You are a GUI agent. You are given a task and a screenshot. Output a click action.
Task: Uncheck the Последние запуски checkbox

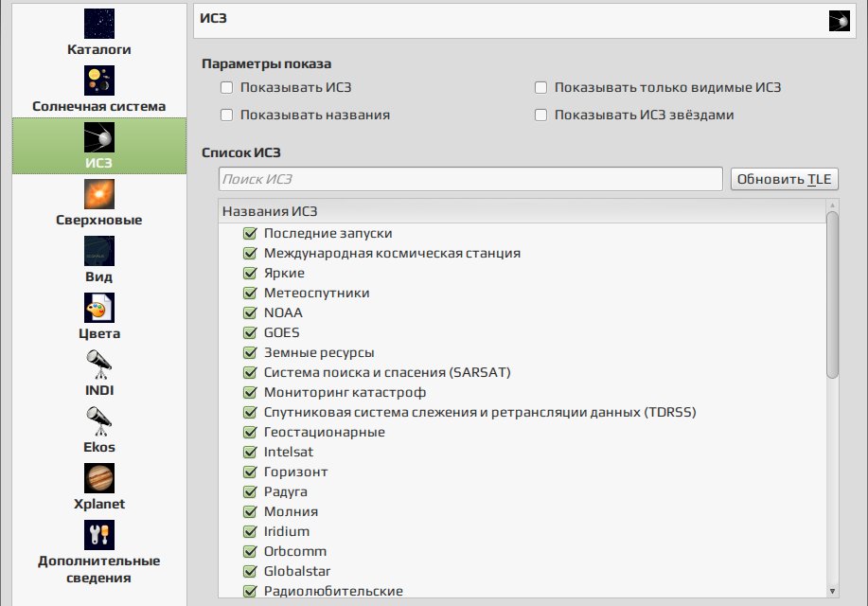pos(250,233)
